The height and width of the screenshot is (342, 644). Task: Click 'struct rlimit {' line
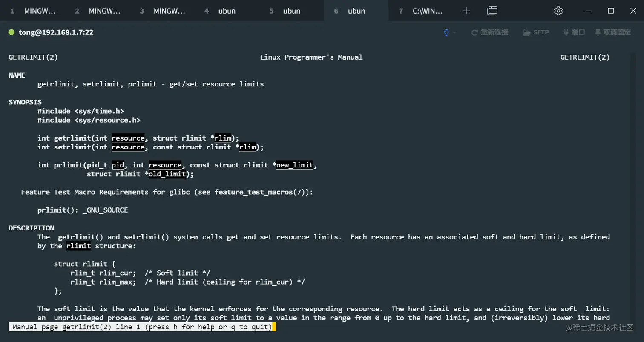(85, 264)
